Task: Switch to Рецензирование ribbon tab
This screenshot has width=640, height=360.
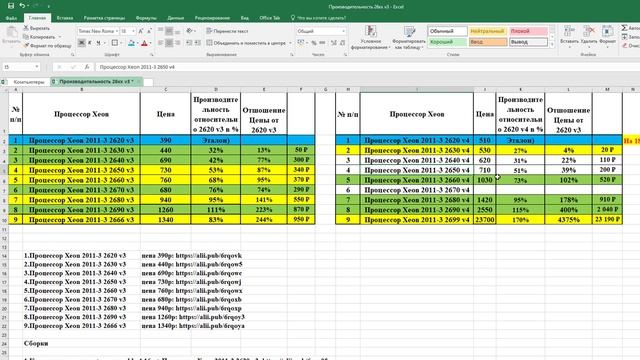Action: point(212,18)
